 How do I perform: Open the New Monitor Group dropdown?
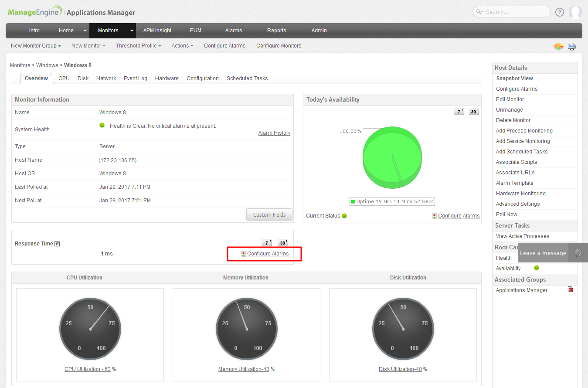(36, 46)
